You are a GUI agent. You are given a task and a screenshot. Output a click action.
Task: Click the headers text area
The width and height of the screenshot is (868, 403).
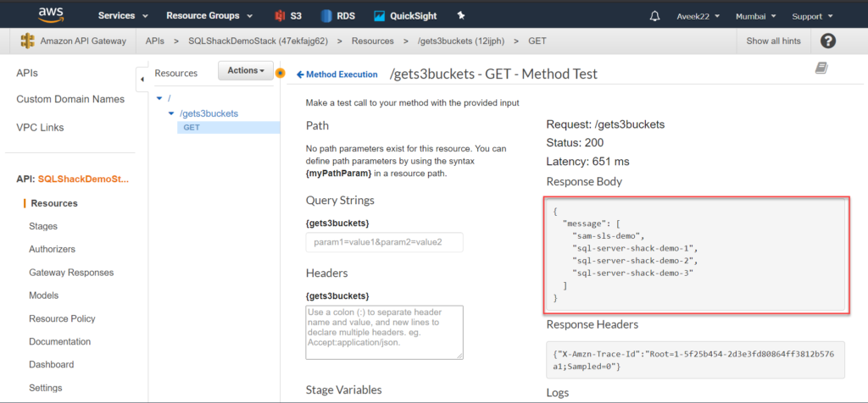point(384,332)
